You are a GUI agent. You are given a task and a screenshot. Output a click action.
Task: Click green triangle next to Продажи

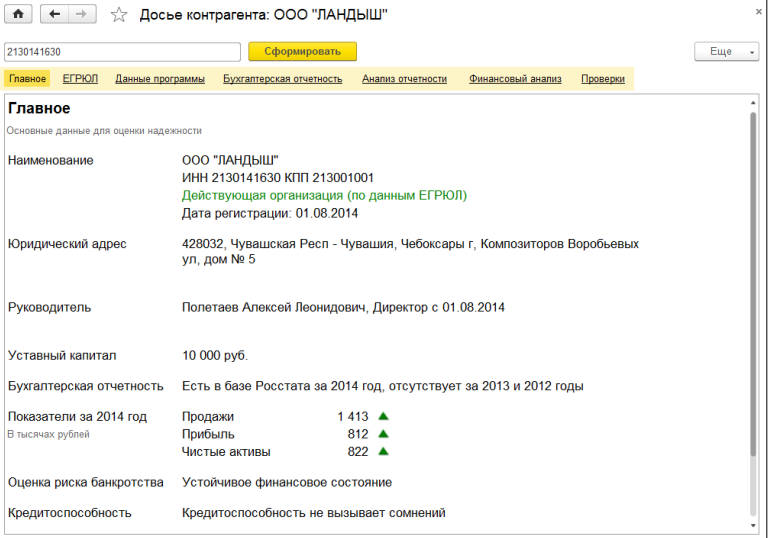pos(383,416)
